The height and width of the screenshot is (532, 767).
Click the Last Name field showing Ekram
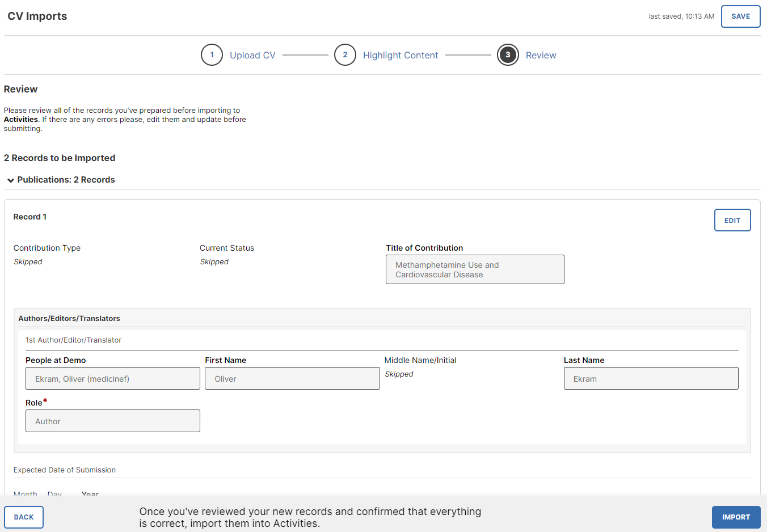(651, 378)
